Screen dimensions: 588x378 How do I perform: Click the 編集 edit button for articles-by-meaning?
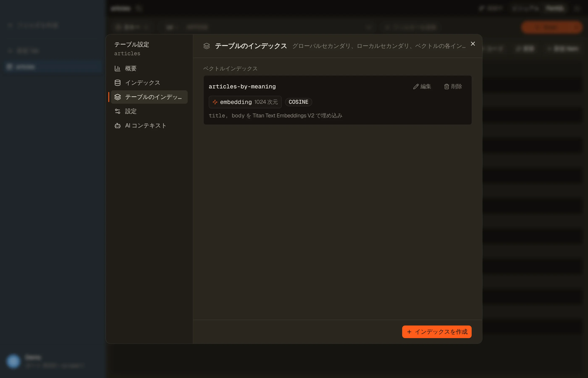(x=422, y=86)
